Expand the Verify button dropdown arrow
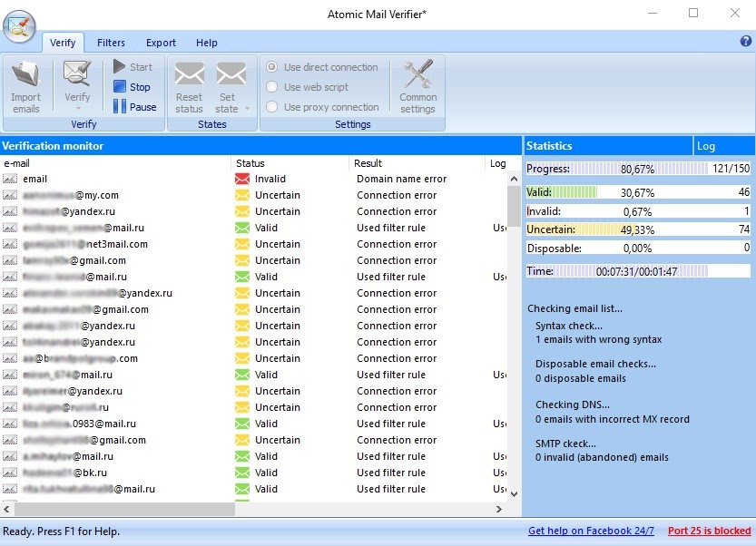 78,109
